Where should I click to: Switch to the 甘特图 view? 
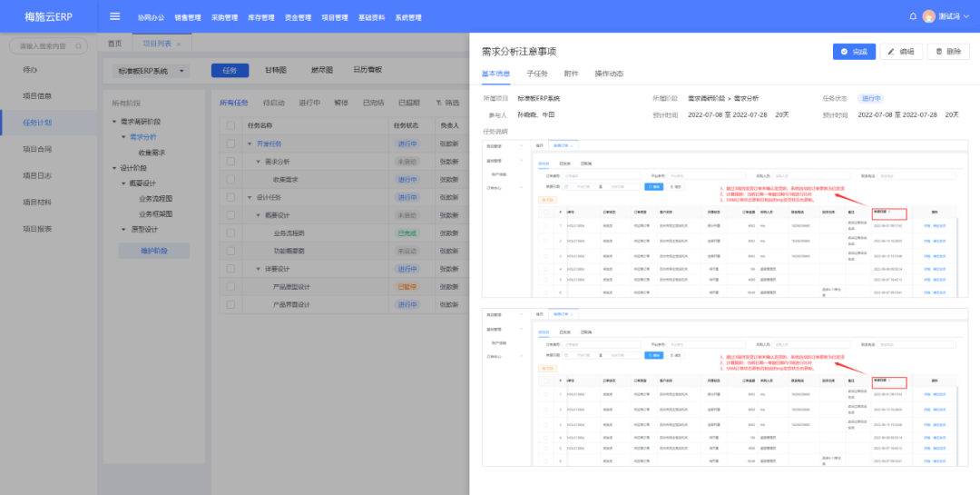click(276, 70)
